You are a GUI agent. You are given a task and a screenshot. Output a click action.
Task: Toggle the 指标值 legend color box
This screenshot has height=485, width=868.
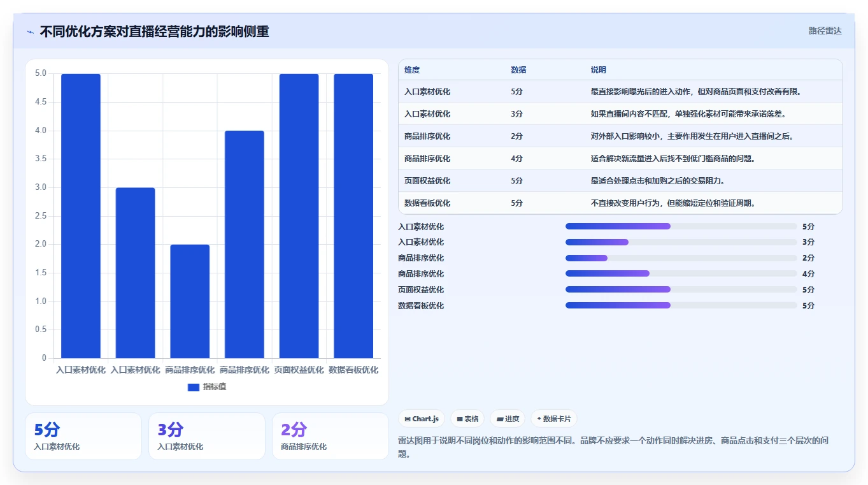194,387
